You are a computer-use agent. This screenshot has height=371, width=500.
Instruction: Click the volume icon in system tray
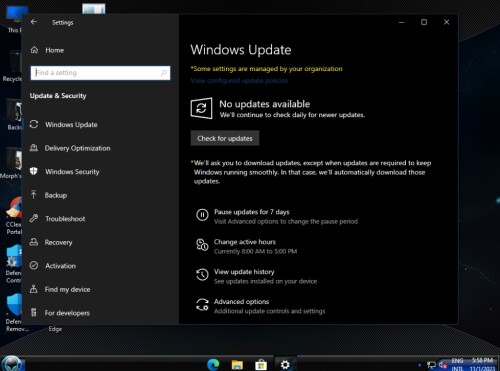pyautogui.click(x=443, y=365)
